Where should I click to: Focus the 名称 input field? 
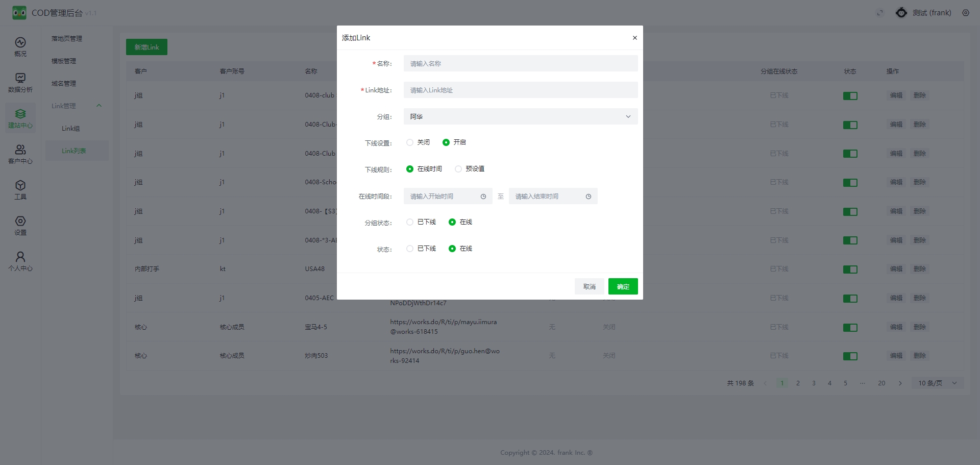[x=521, y=63]
